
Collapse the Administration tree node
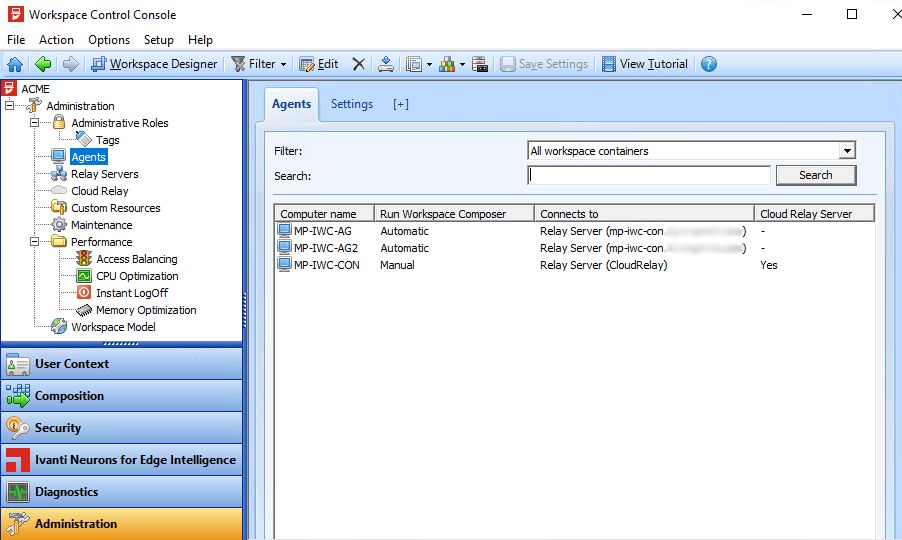tap(9, 106)
